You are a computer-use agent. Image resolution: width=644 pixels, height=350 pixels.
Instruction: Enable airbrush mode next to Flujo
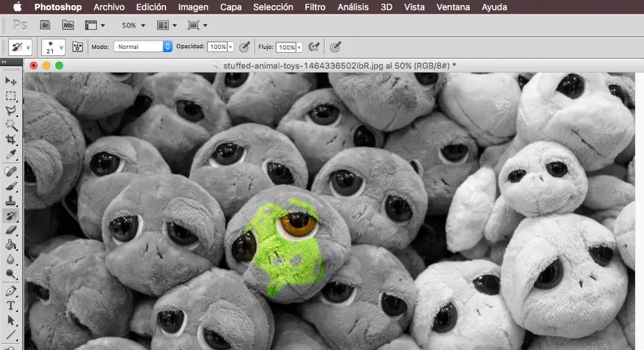314,47
